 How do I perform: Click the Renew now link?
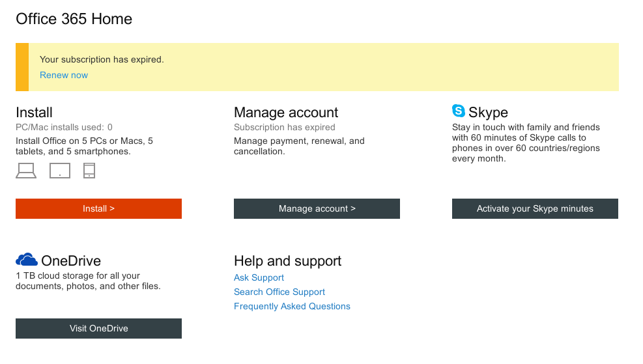(x=64, y=75)
